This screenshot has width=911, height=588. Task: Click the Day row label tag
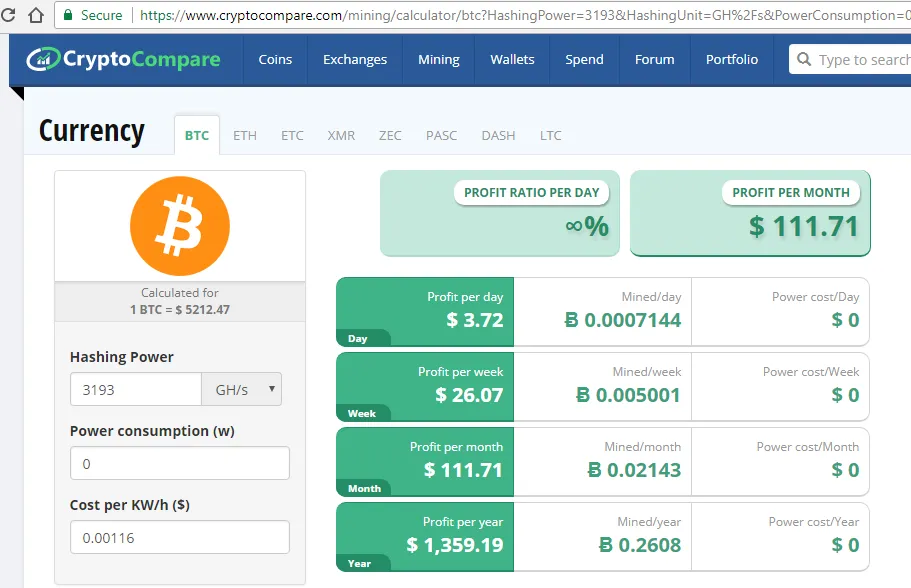pyautogui.click(x=363, y=339)
